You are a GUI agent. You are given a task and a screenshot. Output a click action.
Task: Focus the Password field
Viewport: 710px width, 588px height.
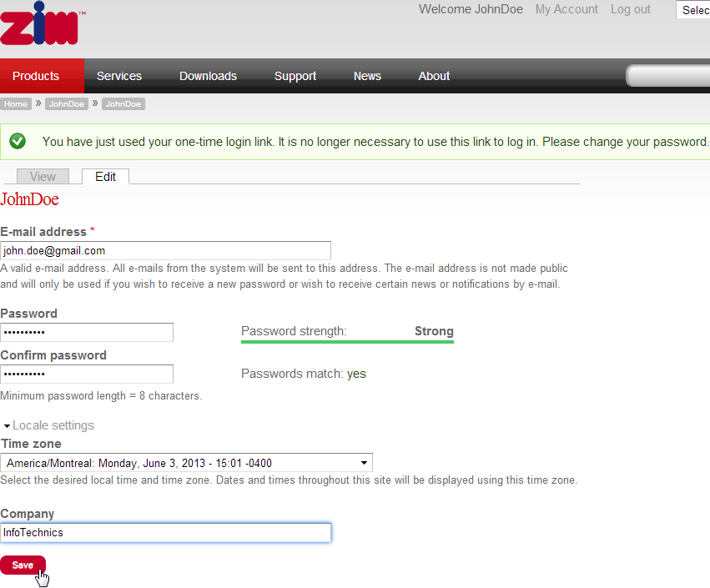tap(87, 332)
